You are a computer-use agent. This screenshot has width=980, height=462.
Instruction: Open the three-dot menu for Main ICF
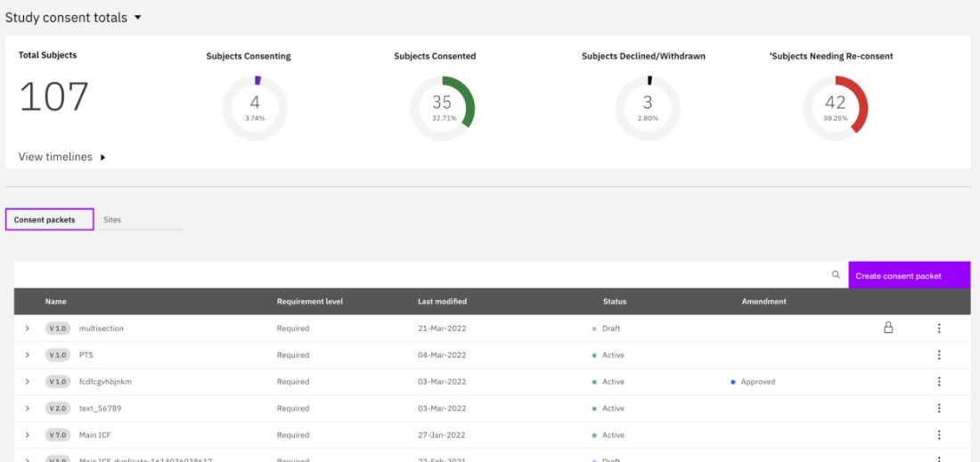(x=938, y=435)
